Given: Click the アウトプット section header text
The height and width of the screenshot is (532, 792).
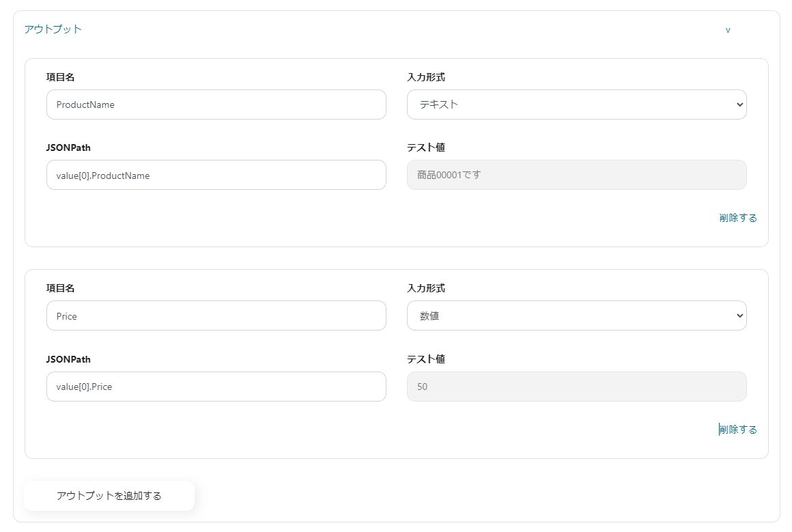Looking at the screenshot, I should pyautogui.click(x=53, y=29).
